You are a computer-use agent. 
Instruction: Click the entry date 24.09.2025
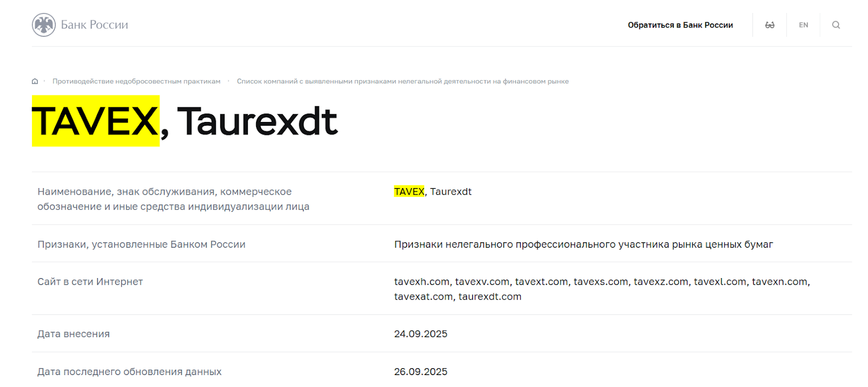[x=420, y=334]
